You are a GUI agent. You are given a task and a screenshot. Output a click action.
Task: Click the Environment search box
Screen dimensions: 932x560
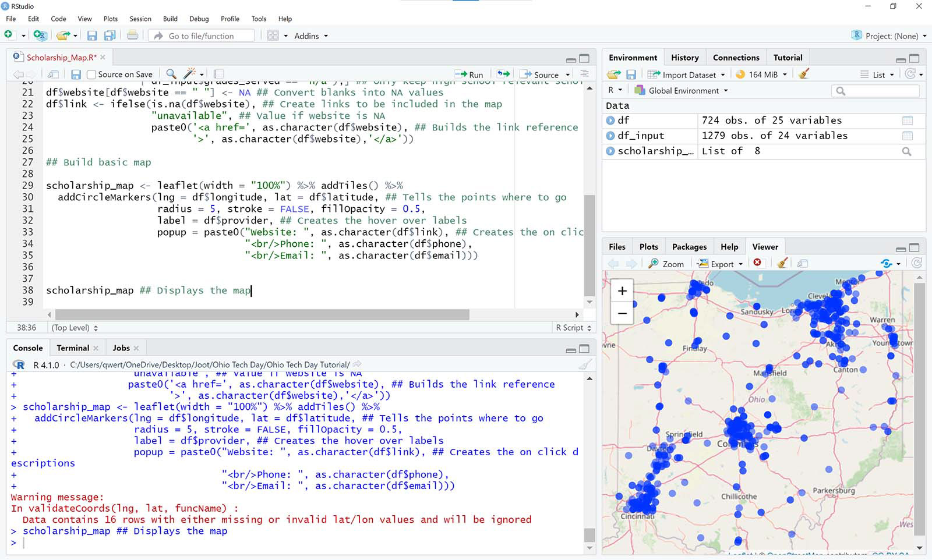[x=875, y=90]
